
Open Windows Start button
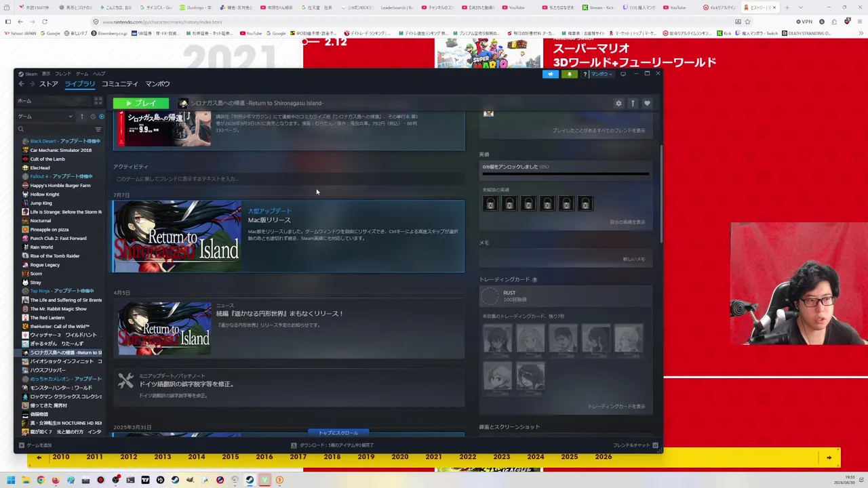coord(10,481)
